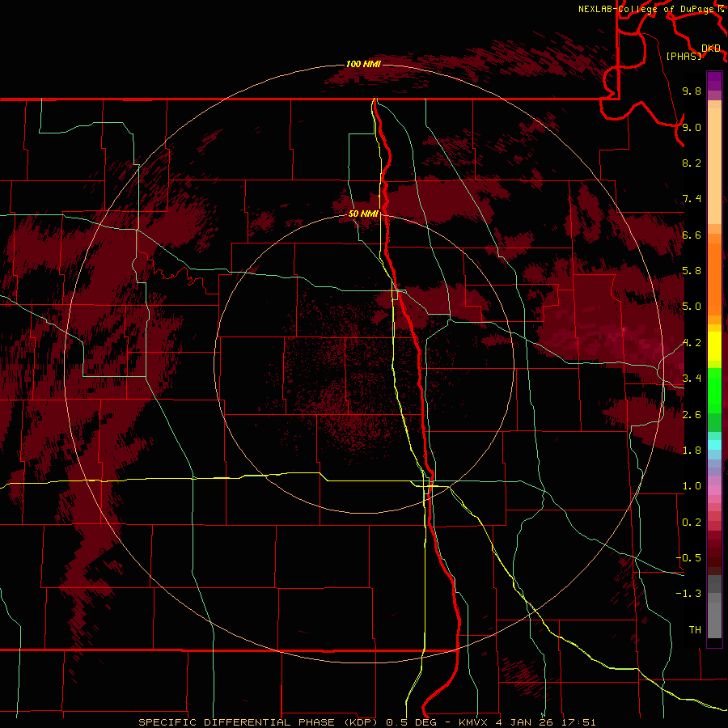Click the SPECIFIC DIFFERENTIAL PHASE (KDP) caption

pyautogui.click(x=259, y=722)
